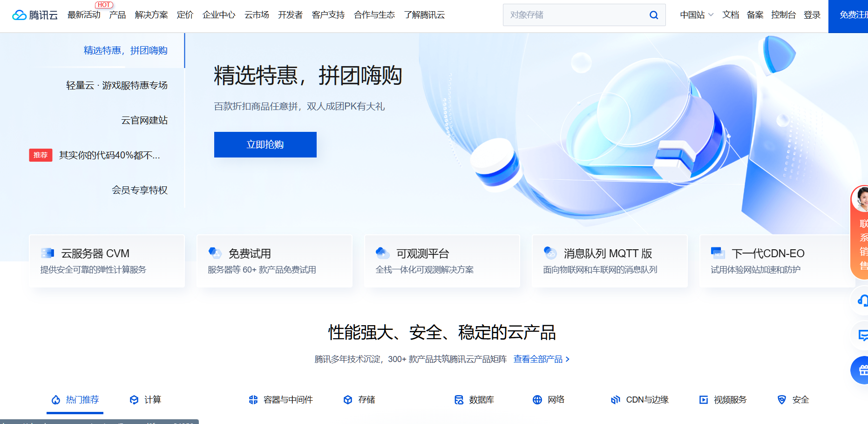Image resolution: width=868 pixels, height=424 pixels.
Task: Click the 下一代CDN-EO card icon
Action: click(x=718, y=253)
